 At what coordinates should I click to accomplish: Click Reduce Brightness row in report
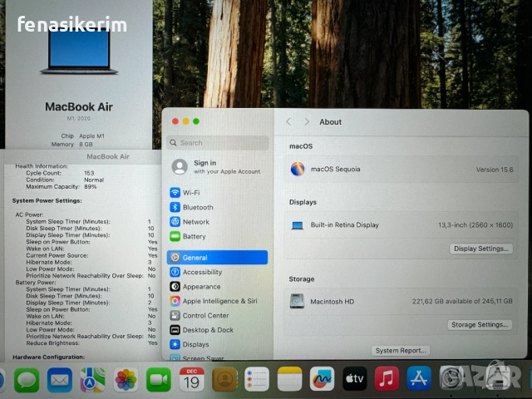pyautogui.click(x=91, y=343)
